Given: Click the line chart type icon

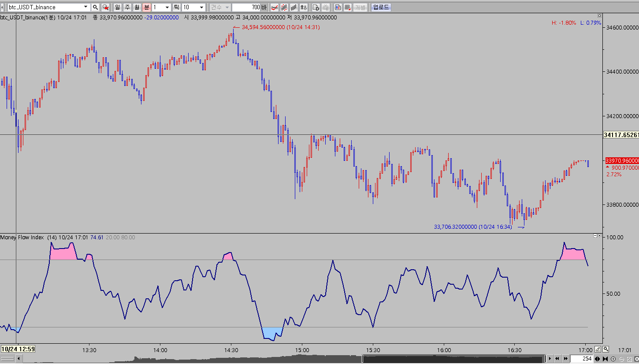Looking at the screenshot, I should (274, 7).
